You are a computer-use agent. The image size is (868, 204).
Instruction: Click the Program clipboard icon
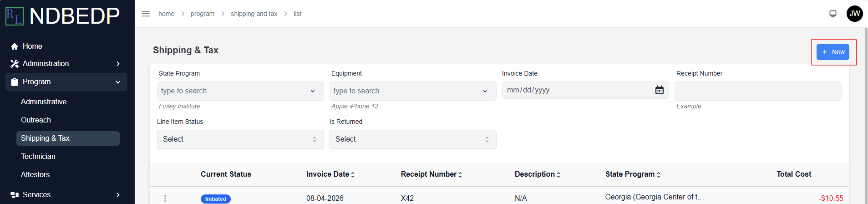(x=15, y=82)
